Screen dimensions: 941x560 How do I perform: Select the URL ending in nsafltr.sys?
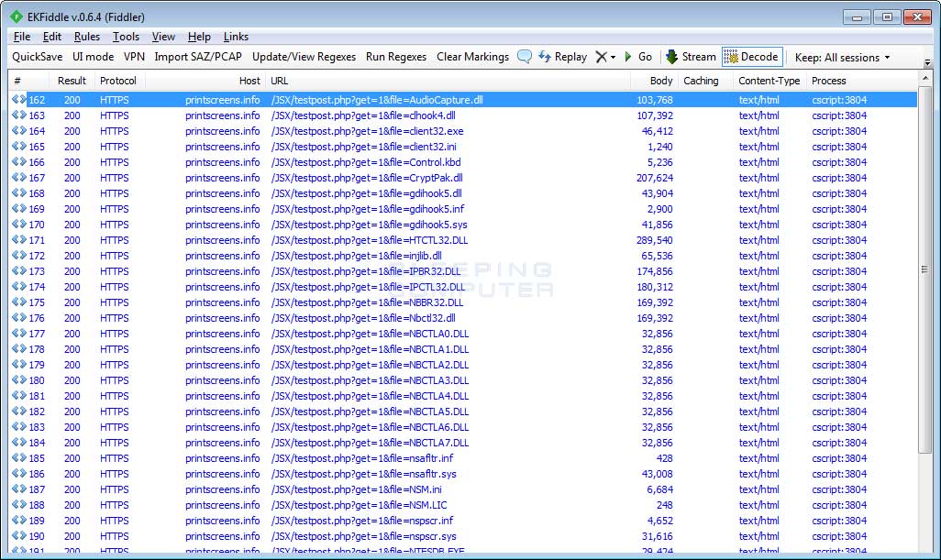[364, 474]
